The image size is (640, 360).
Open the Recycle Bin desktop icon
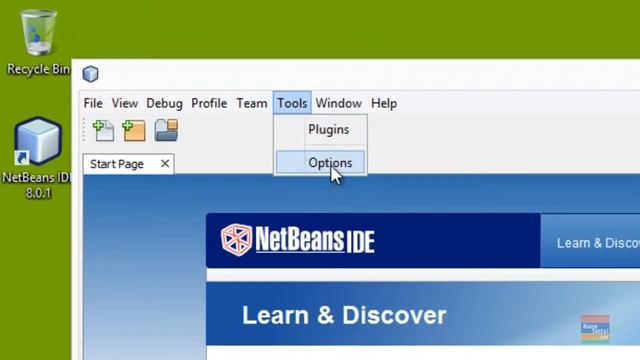[38, 41]
